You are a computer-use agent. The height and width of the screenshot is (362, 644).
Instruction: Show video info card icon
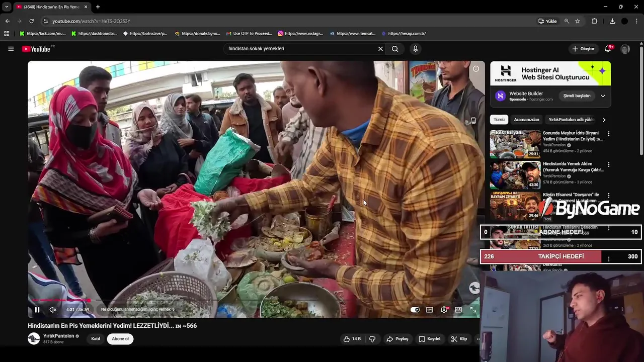click(475, 69)
